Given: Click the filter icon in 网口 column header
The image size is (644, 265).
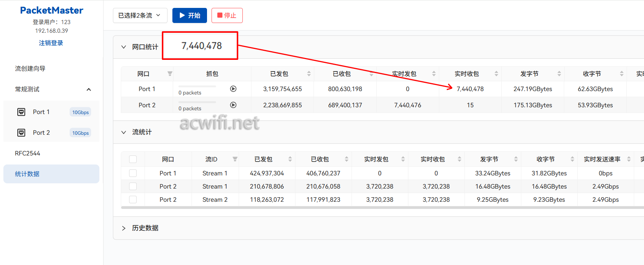Looking at the screenshot, I should point(170,74).
